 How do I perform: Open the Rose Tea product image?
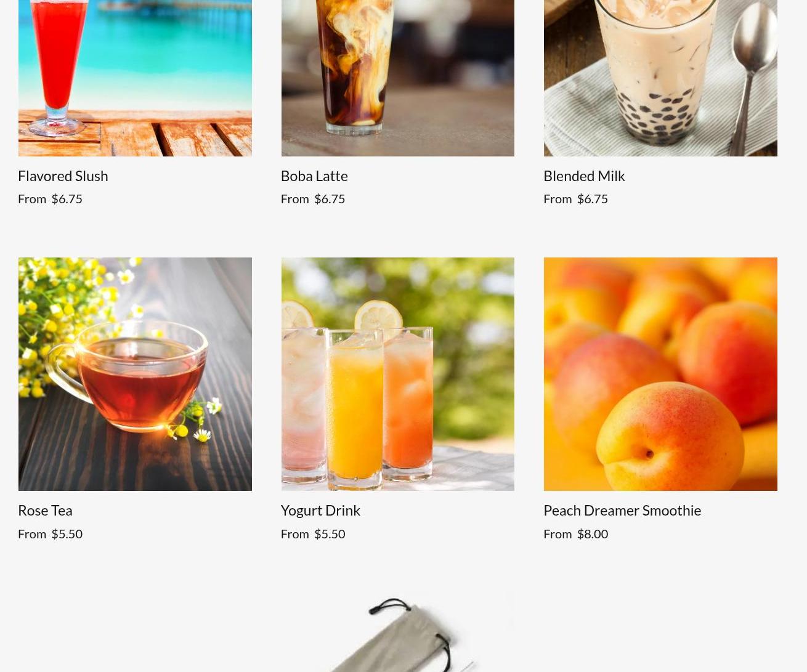(135, 374)
